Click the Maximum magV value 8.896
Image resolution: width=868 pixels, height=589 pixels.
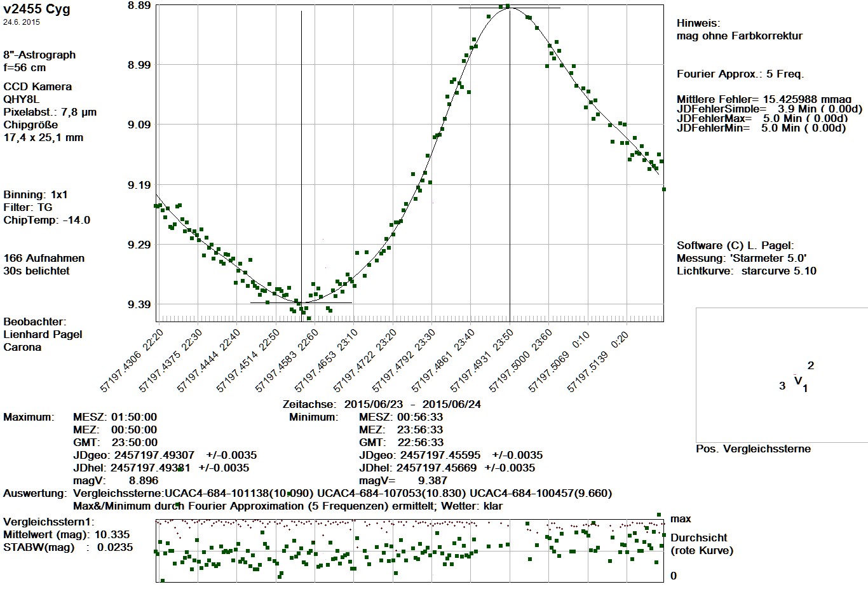[x=144, y=480]
